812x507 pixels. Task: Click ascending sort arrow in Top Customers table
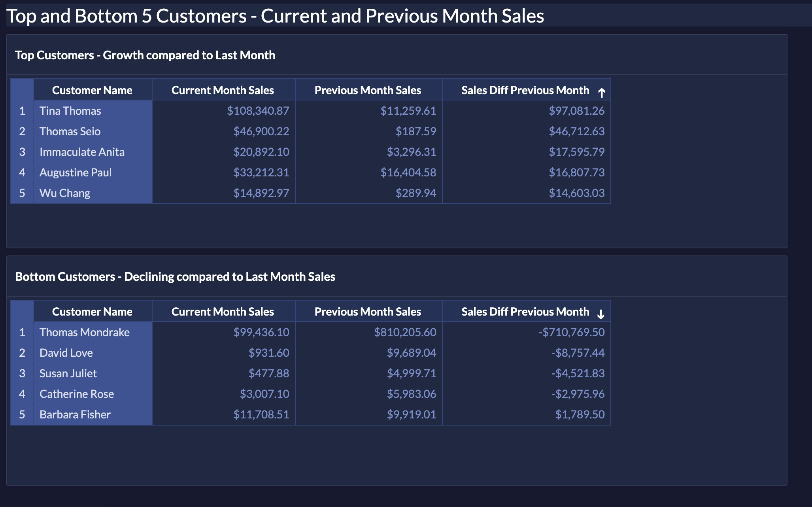601,93
